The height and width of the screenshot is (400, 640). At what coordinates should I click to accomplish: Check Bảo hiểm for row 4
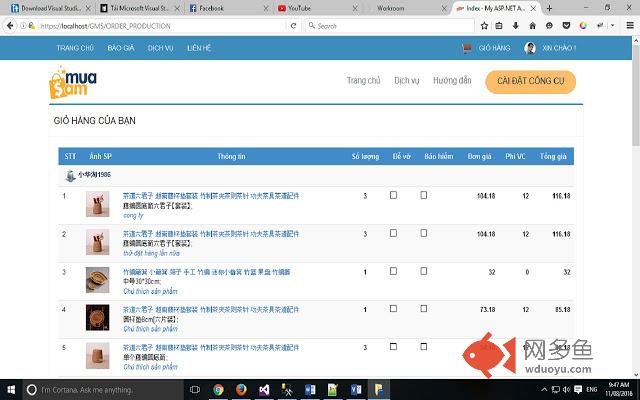click(x=424, y=309)
